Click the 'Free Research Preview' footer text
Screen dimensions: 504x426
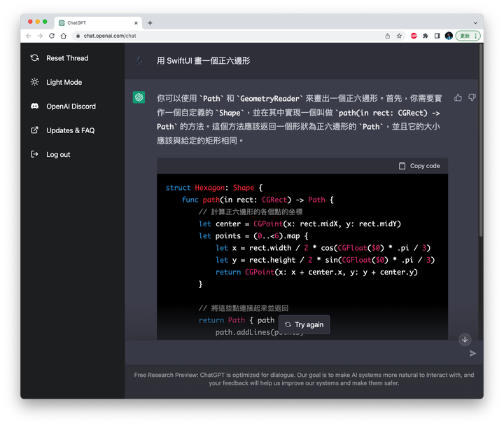point(304,379)
